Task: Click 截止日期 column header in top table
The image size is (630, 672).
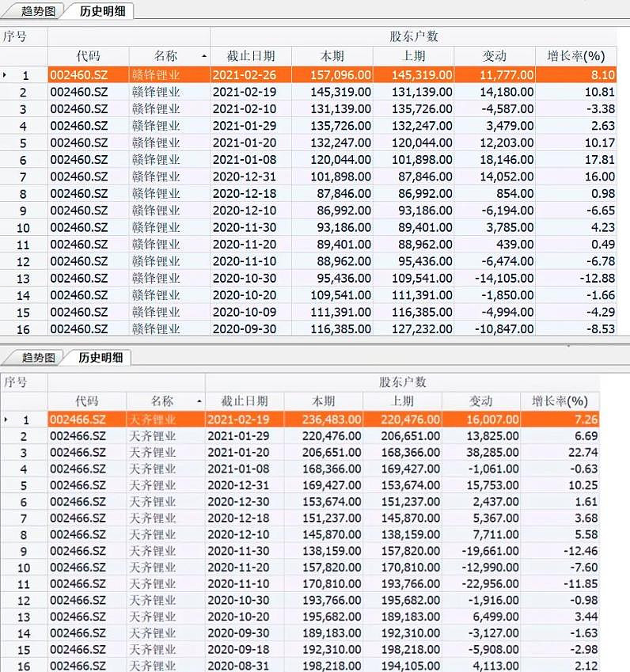Action: (251, 56)
